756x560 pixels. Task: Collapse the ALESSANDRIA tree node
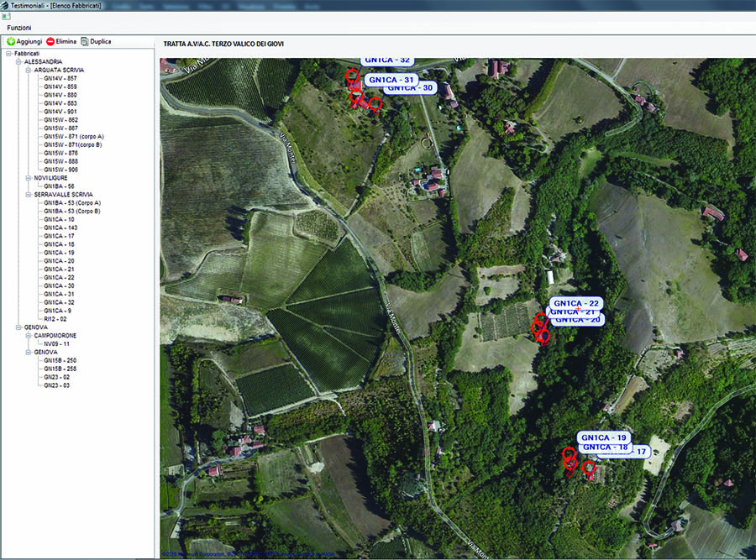[x=18, y=62]
